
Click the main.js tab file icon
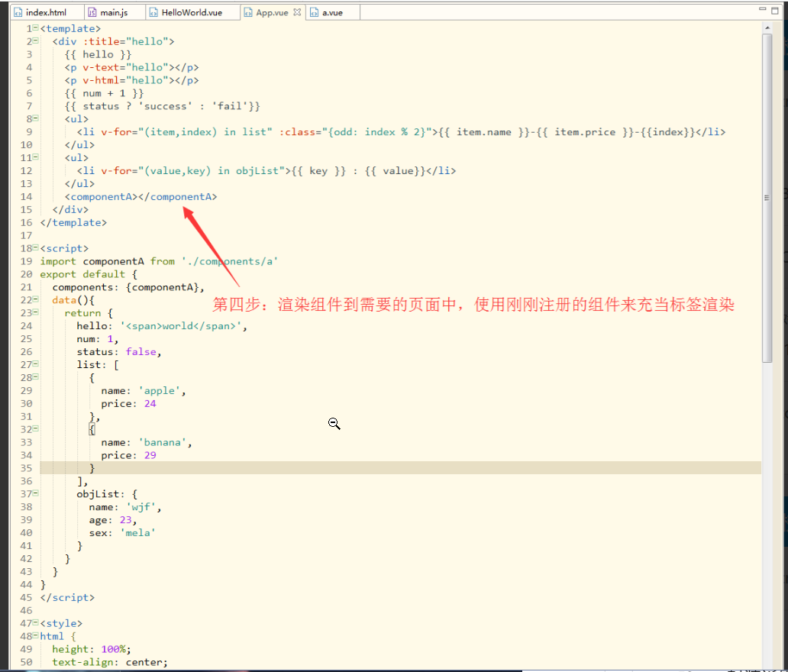tap(92, 12)
